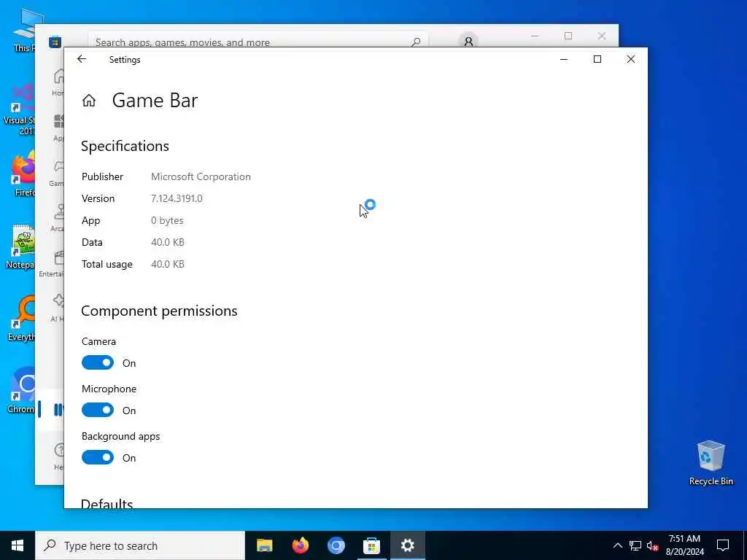747x560 pixels.
Task: Maximize the Settings window
Action: 597,59
